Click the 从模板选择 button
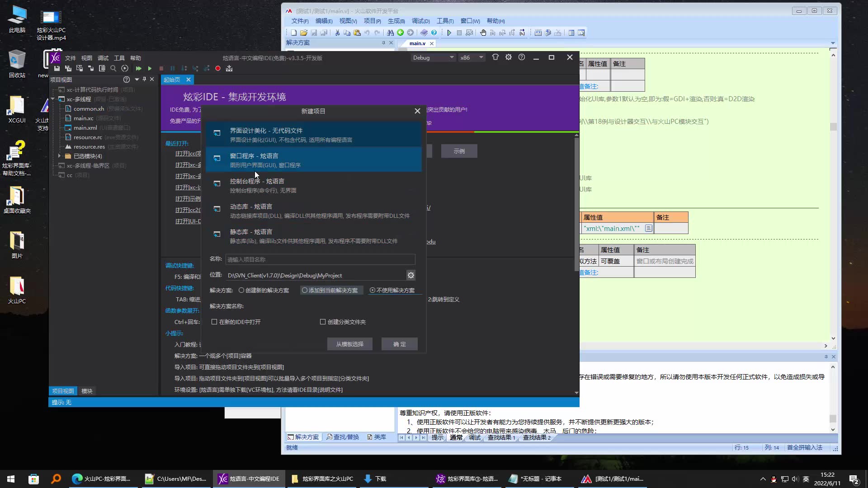The width and height of the screenshot is (868, 488). (x=349, y=344)
